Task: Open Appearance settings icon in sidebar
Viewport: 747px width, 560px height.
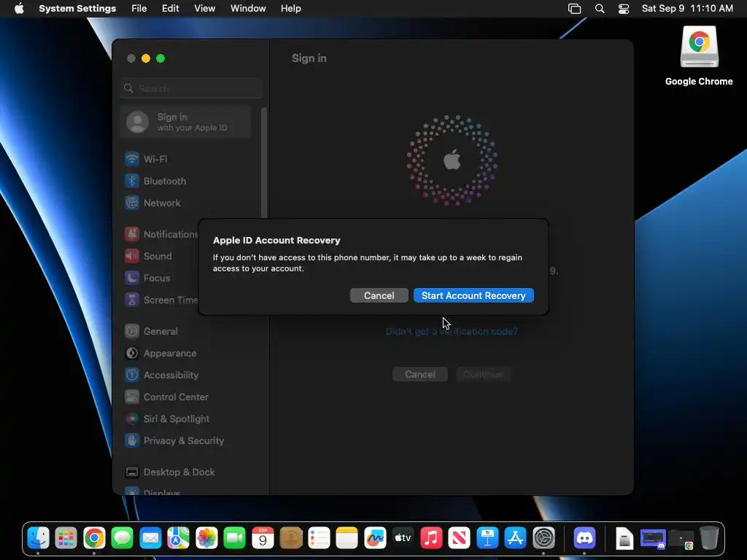Action: pyautogui.click(x=132, y=353)
